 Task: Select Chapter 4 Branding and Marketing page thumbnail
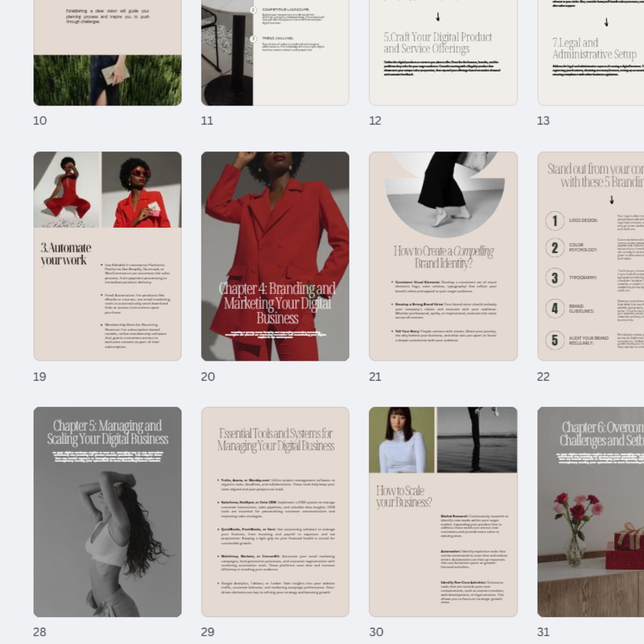[275, 256]
